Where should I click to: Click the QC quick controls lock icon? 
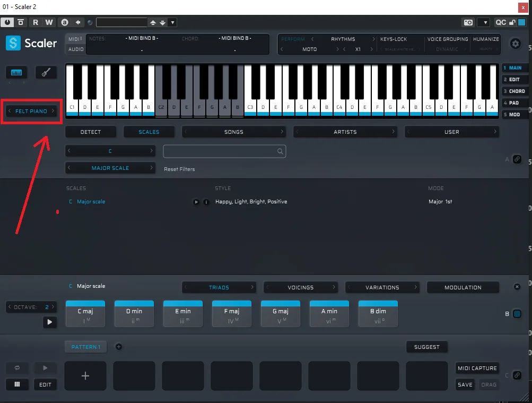point(512,22)
